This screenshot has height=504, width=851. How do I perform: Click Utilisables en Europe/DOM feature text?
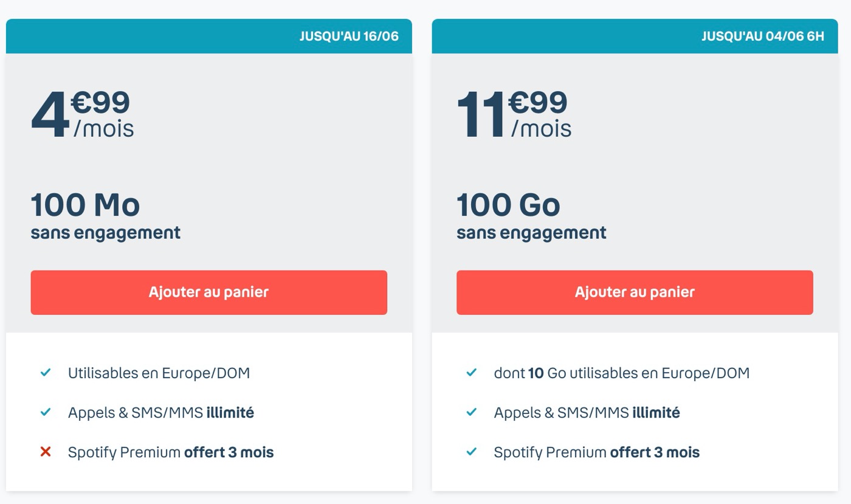(159, 373)
